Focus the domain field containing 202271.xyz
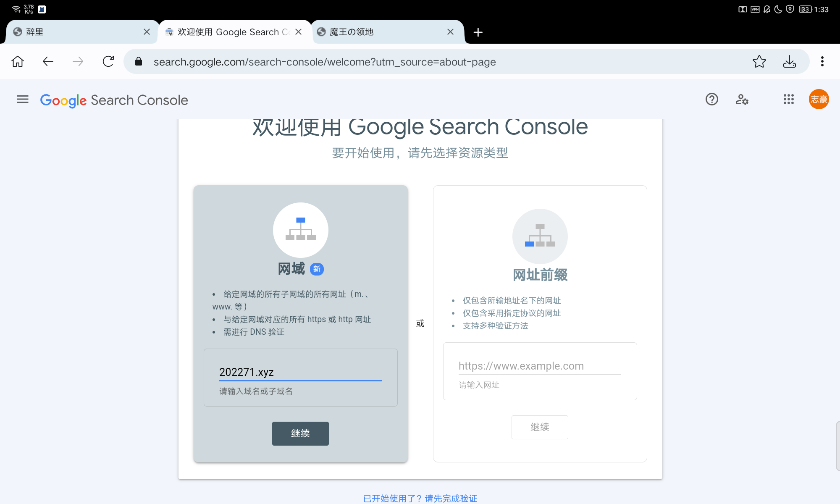The image size is (840, 504). click(300, 372)
